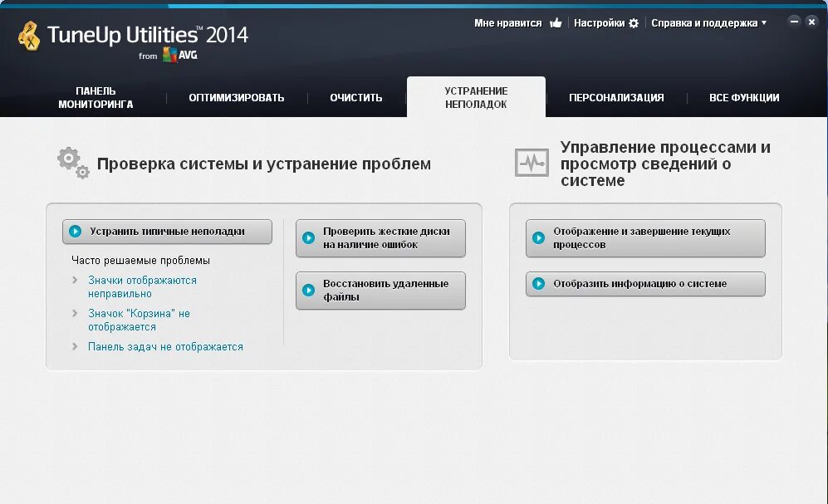The height and width of the screenshot is (504, 828).
Task: Click heading Проверка системы и устранение проблем
Action: click(264, 164)
